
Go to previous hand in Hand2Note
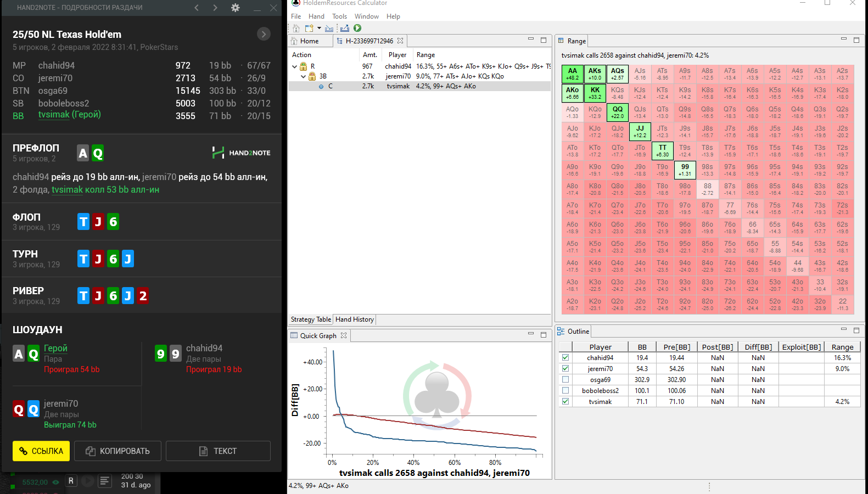[x=197, y=8]
